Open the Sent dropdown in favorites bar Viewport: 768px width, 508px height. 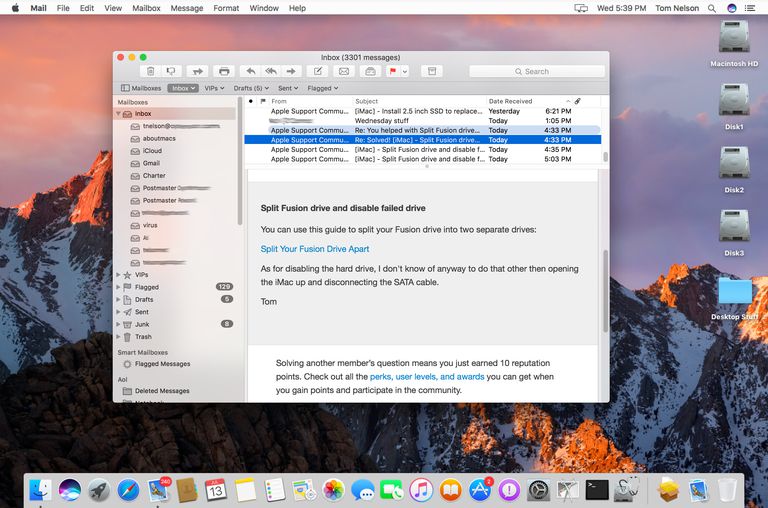288,88
